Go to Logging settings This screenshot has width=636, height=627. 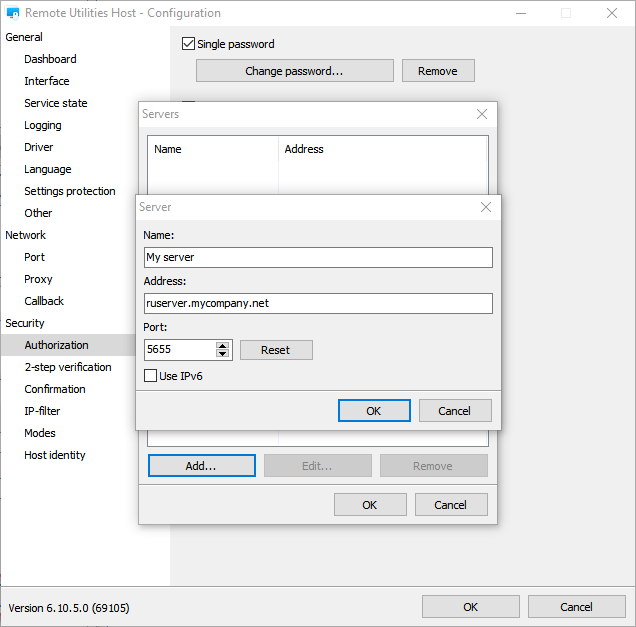(x=43, y=125)
